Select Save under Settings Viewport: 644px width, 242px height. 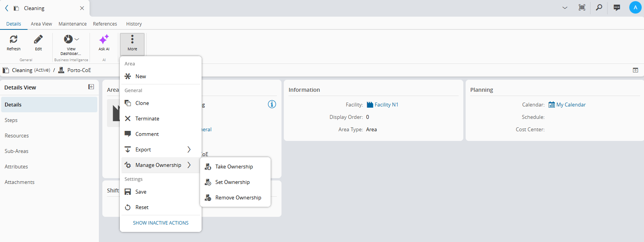[161, 192]
